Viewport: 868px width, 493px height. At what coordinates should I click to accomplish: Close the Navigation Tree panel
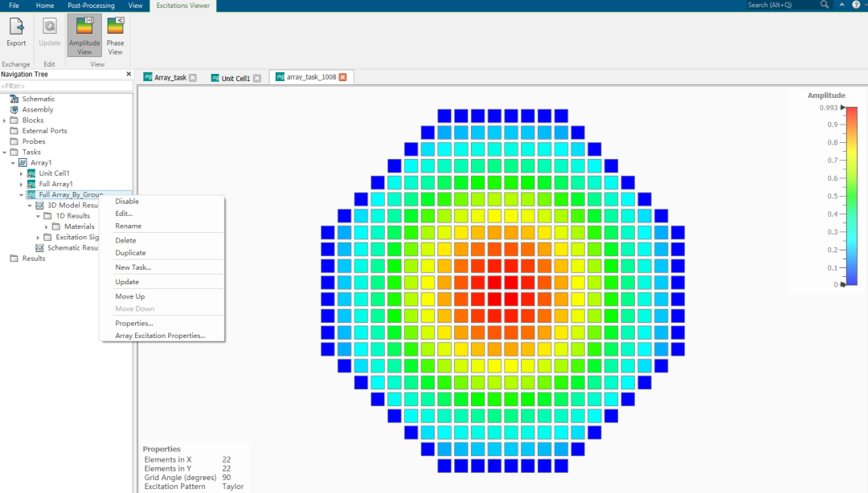click(x=129, y=74)
